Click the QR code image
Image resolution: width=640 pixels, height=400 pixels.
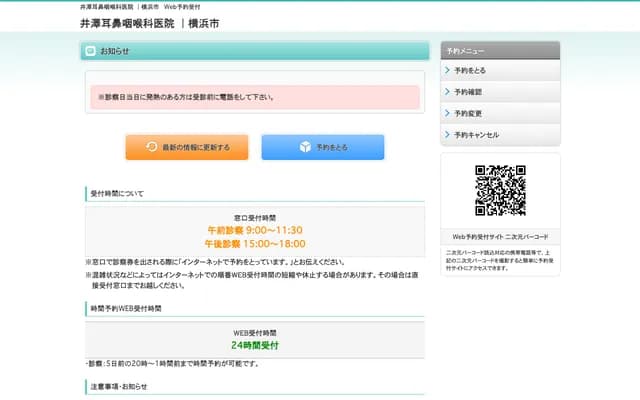(x=500, y=190)
